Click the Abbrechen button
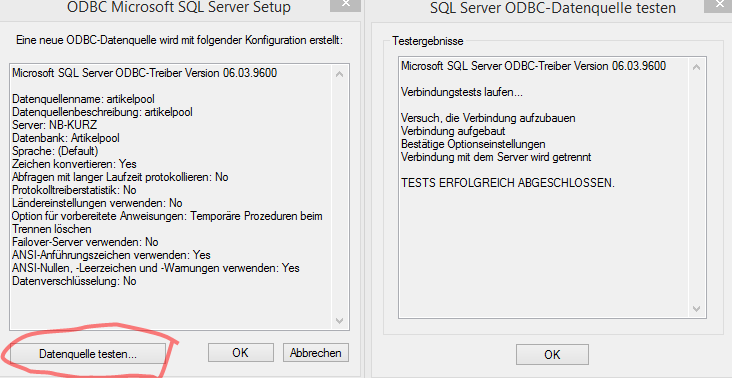This screenshot has height=378, width=732. pos(316,353)
